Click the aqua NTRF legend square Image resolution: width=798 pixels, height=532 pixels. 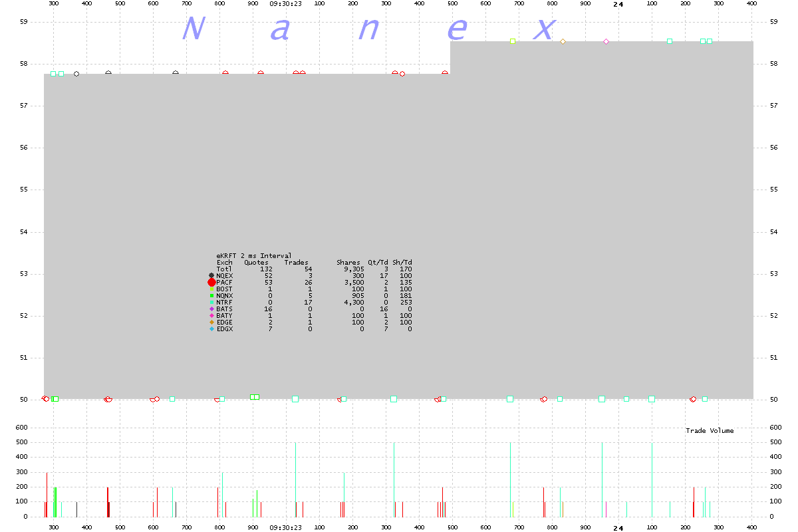(211, 302)
